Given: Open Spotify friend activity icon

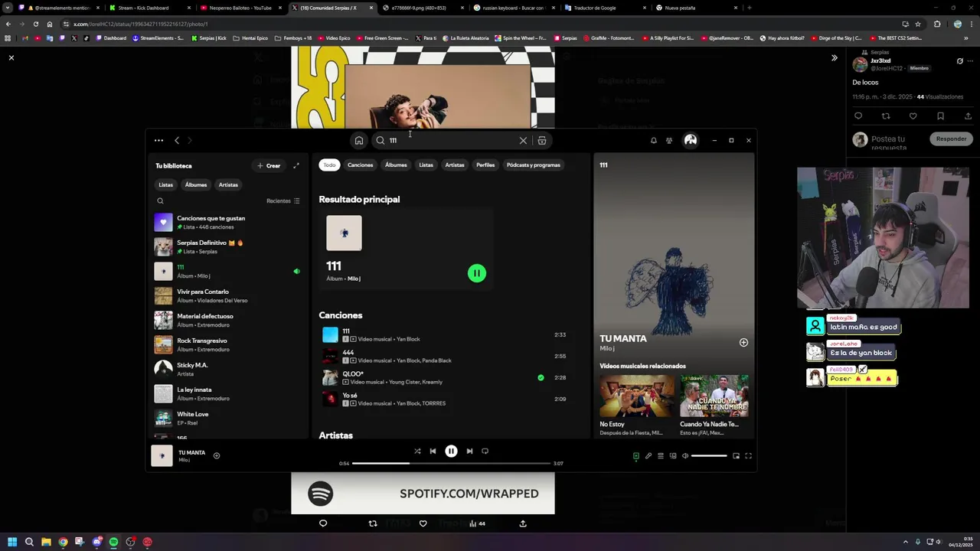Looking at the screenshot, I should tap(669, 140).
